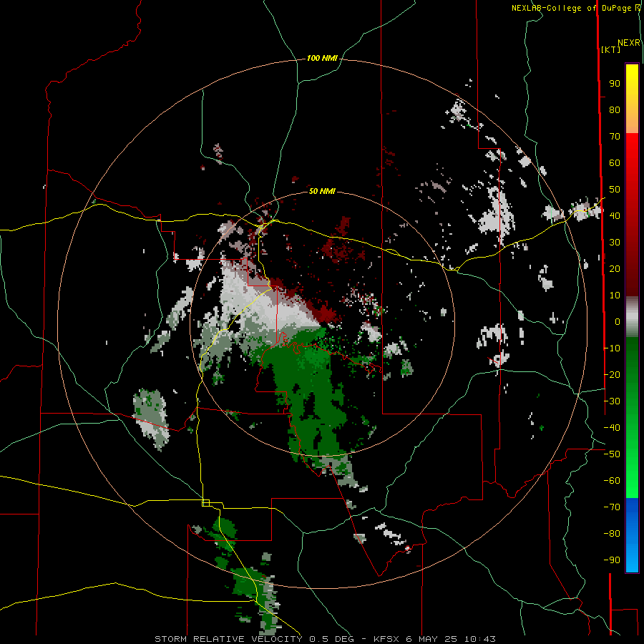Click the legend value "-60"
Viewport: 644px width, 644px height.
click(612, 481)
